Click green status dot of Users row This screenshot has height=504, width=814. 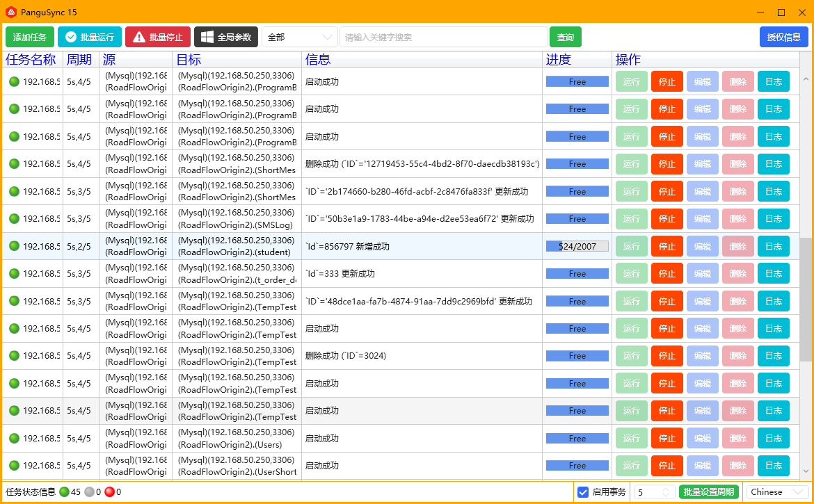coord(14,438)
